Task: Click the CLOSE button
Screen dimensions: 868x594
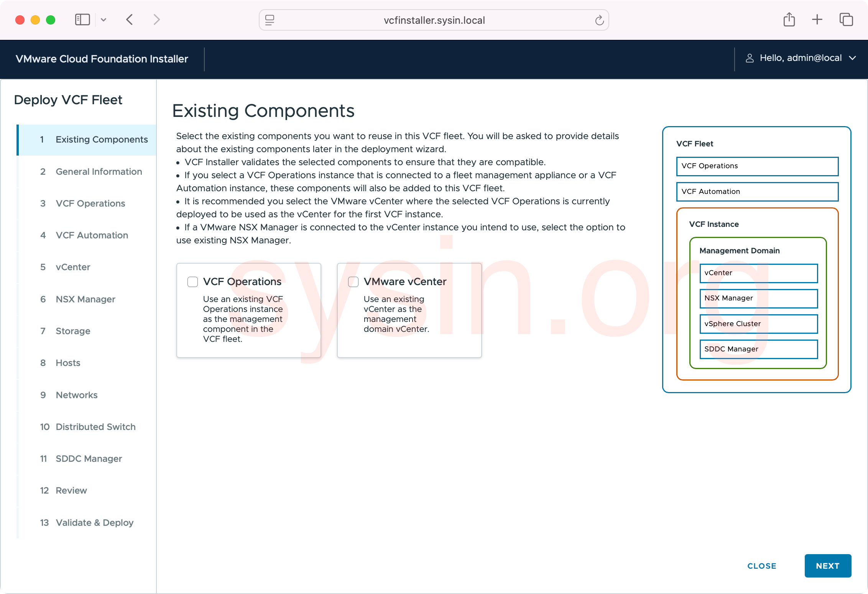Action: pos(761,566)
